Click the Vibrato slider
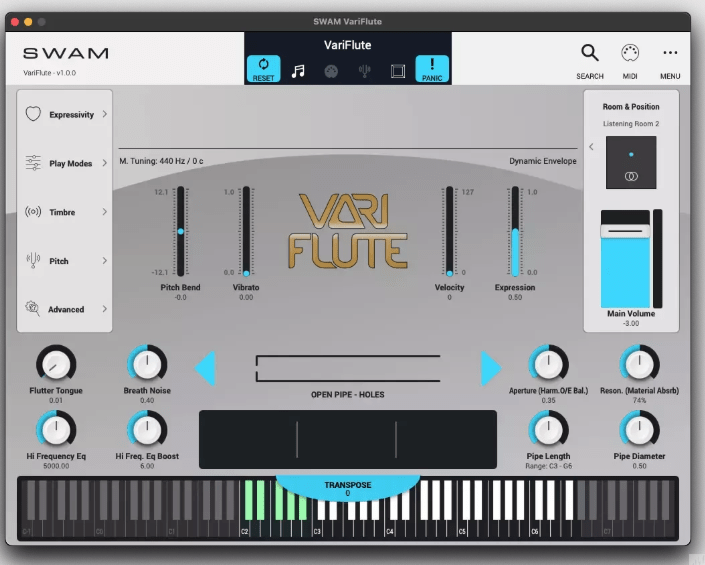The width and height of the screenshot is (705, 565). [246, 231]
